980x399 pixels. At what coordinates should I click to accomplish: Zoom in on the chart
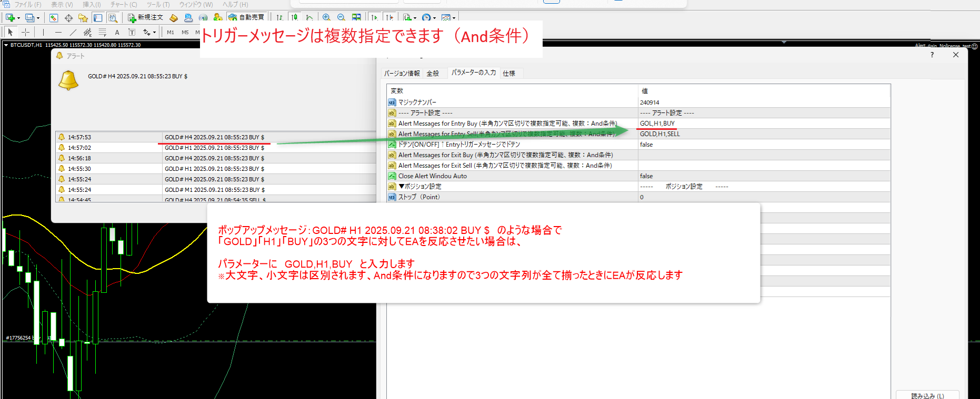click(x=326, y=18)
